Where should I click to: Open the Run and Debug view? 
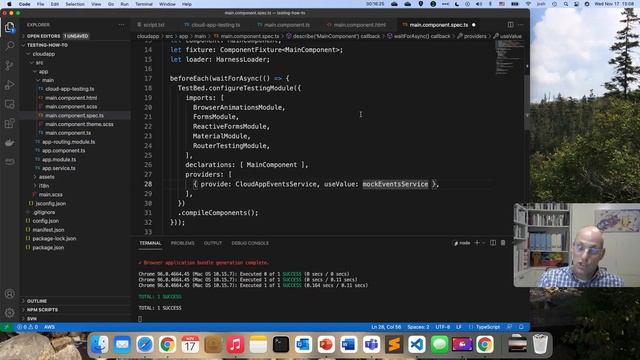[9, 85]
